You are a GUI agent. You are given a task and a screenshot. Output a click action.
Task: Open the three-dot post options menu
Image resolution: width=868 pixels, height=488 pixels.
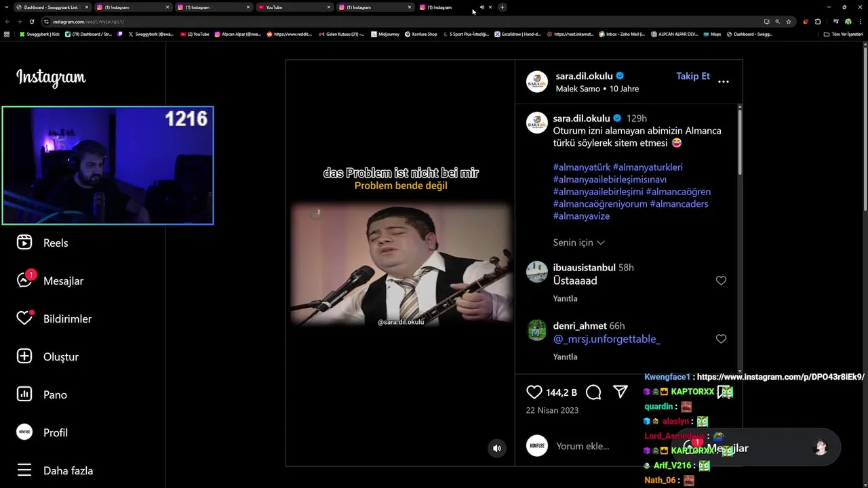pos(724,81)
